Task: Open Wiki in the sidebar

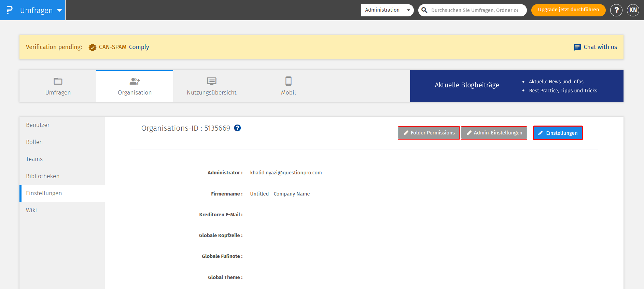Action: coord(62,210)
